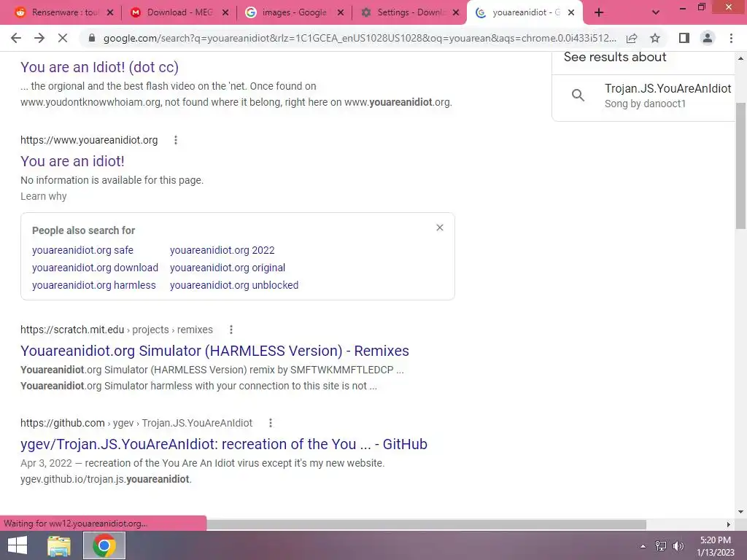747x560 pixels.
Task: Open more options for scratch.mit.edu result
Action: 231,330
